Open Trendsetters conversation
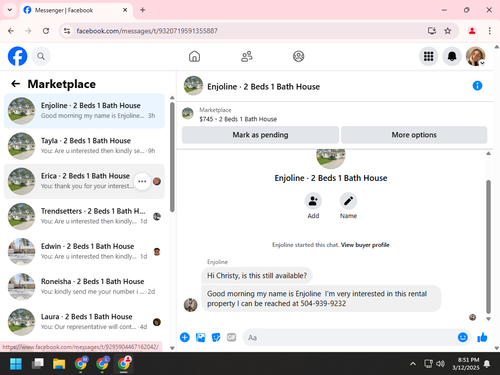The height and width of the screenshot is (375, 500). point(84,216)
